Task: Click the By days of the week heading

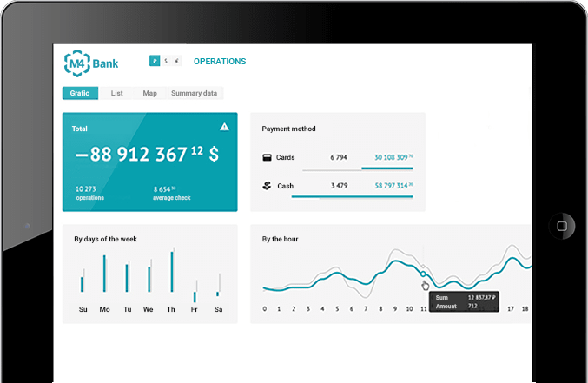Action: point(105,239)
